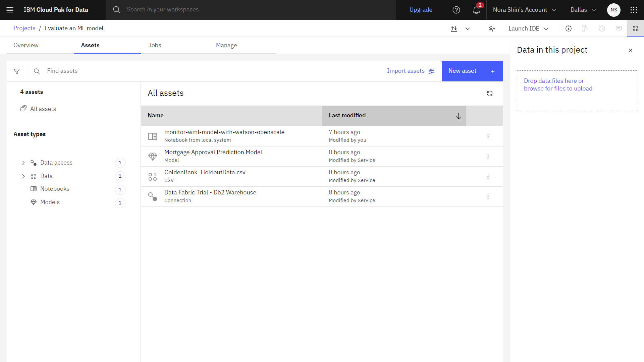Click the Upgrade link
This screenshot has width=644, height=362.
[421, 10]
